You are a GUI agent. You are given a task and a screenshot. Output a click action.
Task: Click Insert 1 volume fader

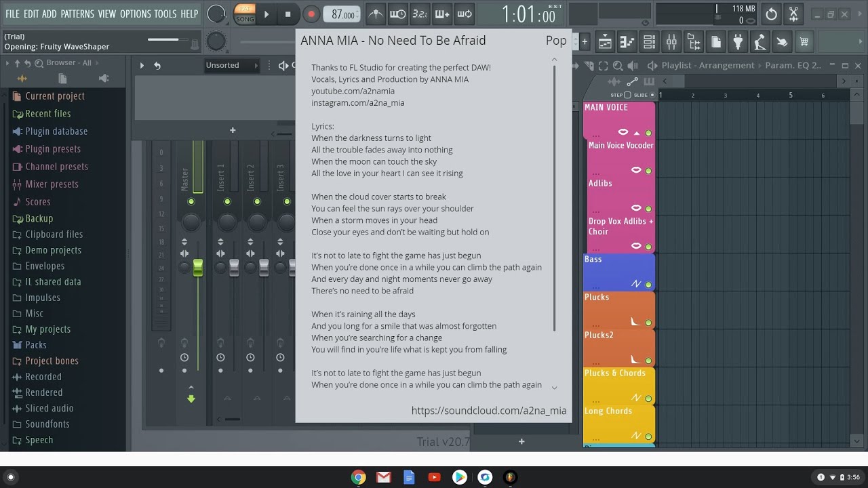pos(234,267)
